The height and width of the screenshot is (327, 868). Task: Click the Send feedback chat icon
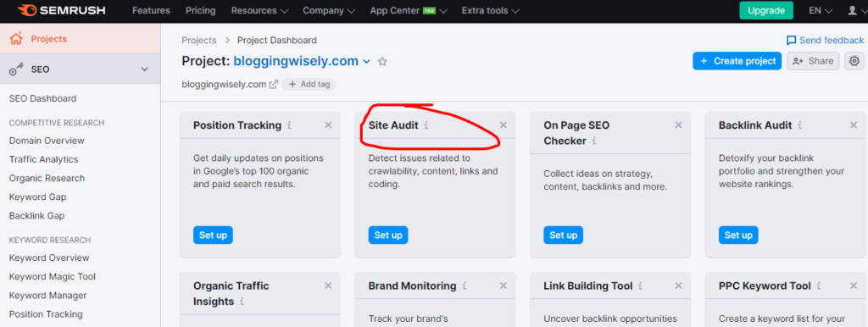tap(792, 41)
